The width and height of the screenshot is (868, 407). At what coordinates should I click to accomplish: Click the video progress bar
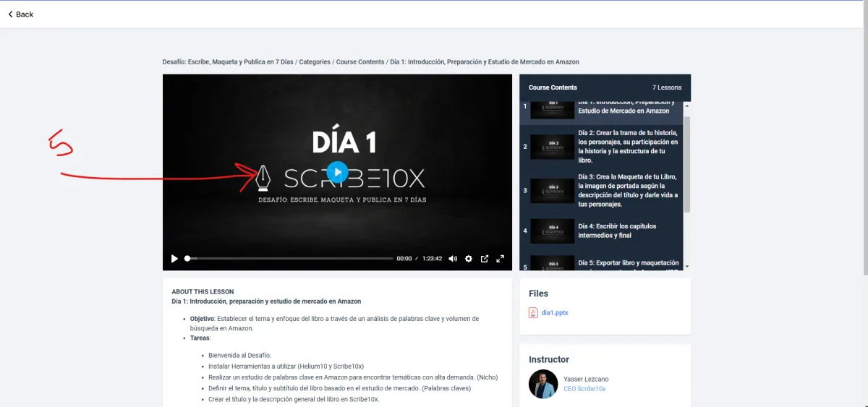coord(289,259)
